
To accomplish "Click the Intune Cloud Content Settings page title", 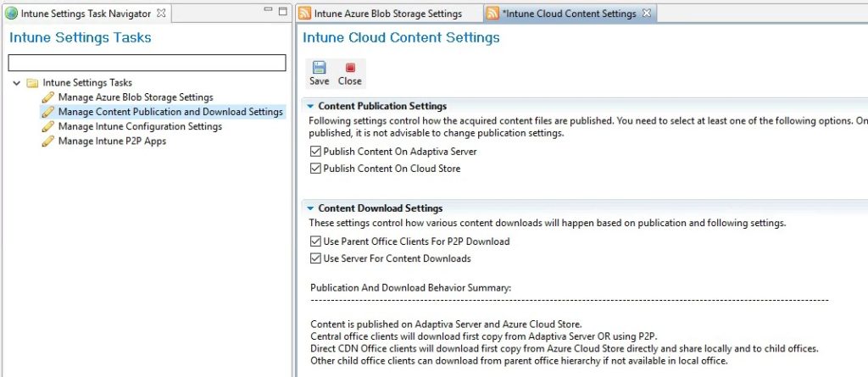I will pos(401,37).
